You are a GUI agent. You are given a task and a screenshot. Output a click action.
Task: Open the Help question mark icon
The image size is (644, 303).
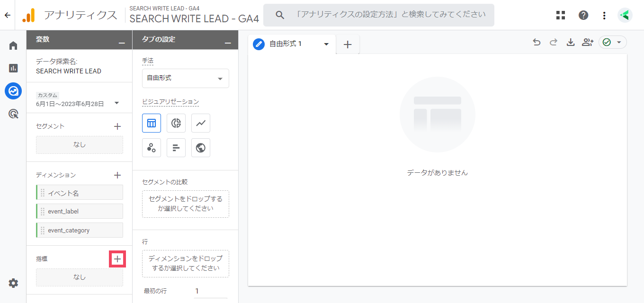pyautogui.click(x=583, y=15)
